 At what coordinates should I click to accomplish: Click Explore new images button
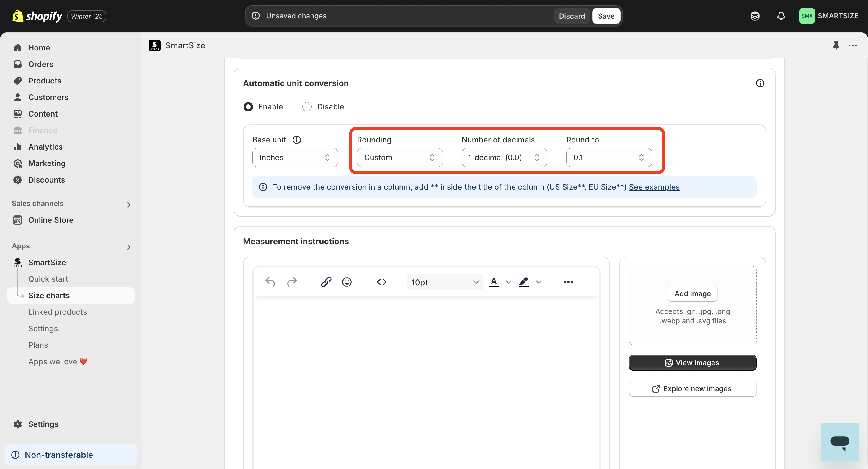692,388
